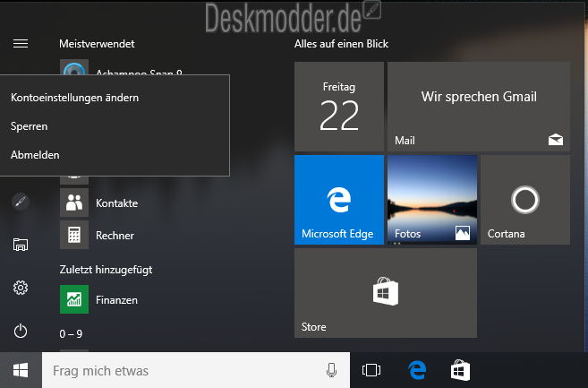Open the Ashampoo Snap 9 icon
Screen dimensions: 588x388
coord(74,67)
